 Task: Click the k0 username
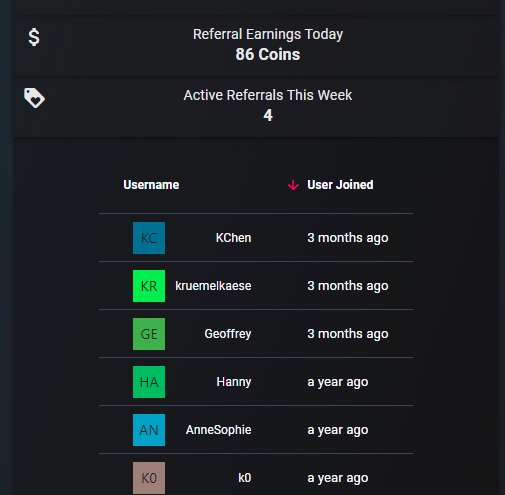(245, 478)
